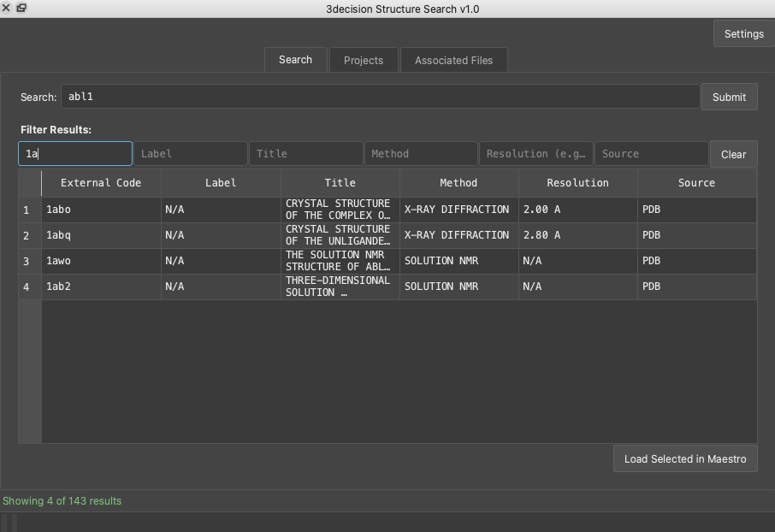Sort by Source column header
Screen dimensions: 775x532
coord(697,183)
